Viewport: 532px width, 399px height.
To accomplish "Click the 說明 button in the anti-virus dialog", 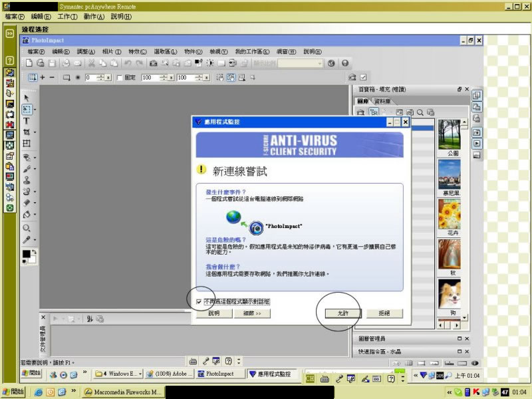I will coord(214,313).
